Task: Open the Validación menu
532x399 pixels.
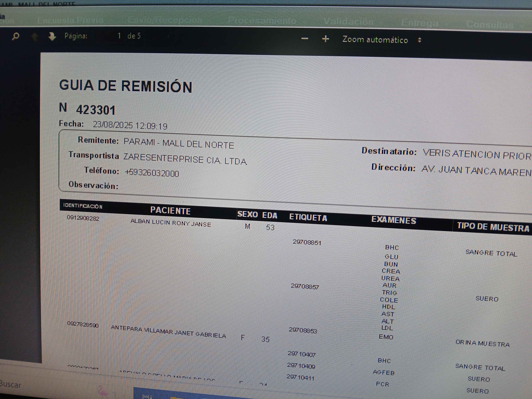Action: coord(347,22)
